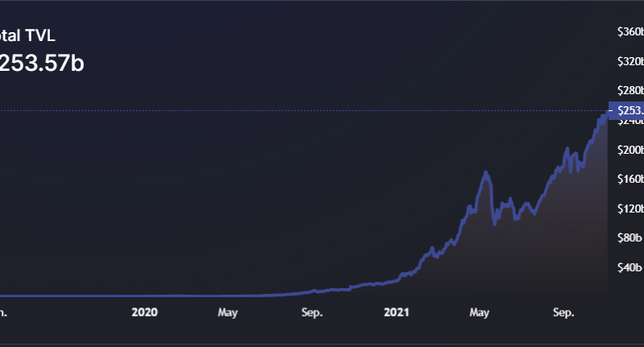This screenshot has width=644, height=347.
Task: Click the Total TVL heading text
Action: tap(27, 35)
